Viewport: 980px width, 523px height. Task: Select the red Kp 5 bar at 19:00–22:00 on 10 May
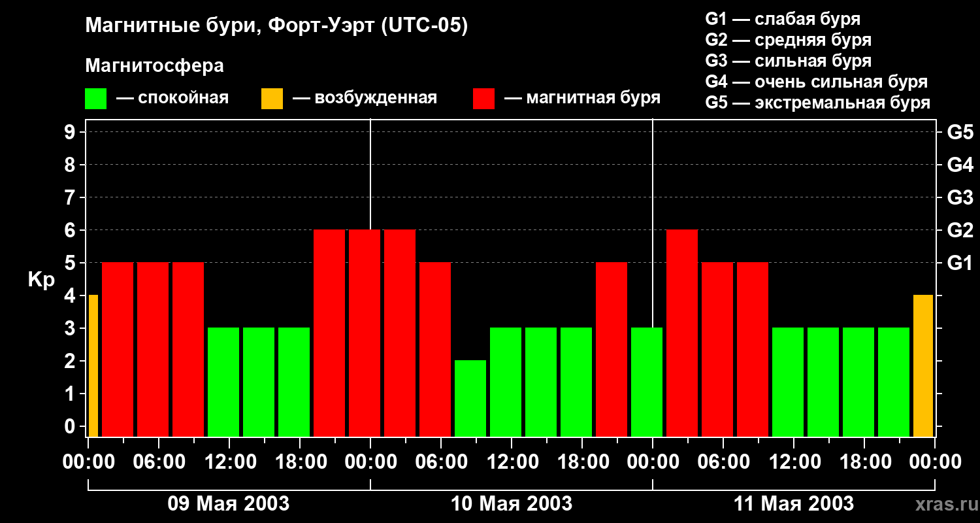tap(612, 350)
